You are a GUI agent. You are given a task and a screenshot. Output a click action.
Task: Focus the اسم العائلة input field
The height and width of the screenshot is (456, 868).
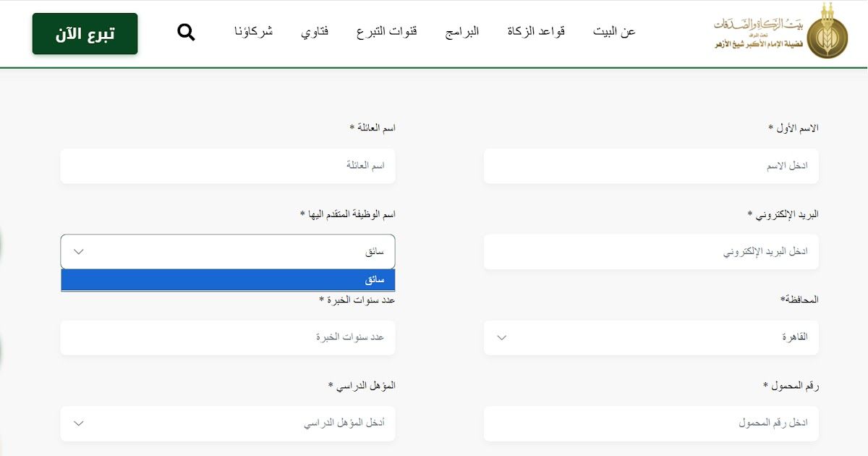click(228, 166)
